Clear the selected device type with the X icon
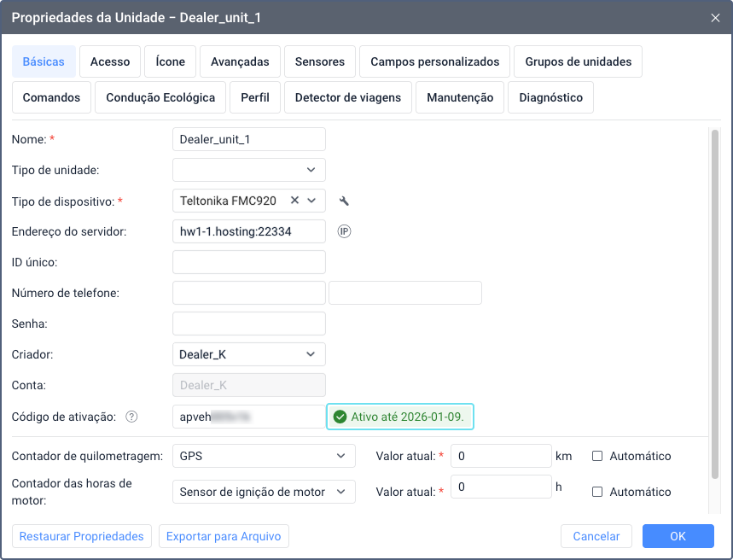Screen dimensions: 733x560 pos(294,201)
